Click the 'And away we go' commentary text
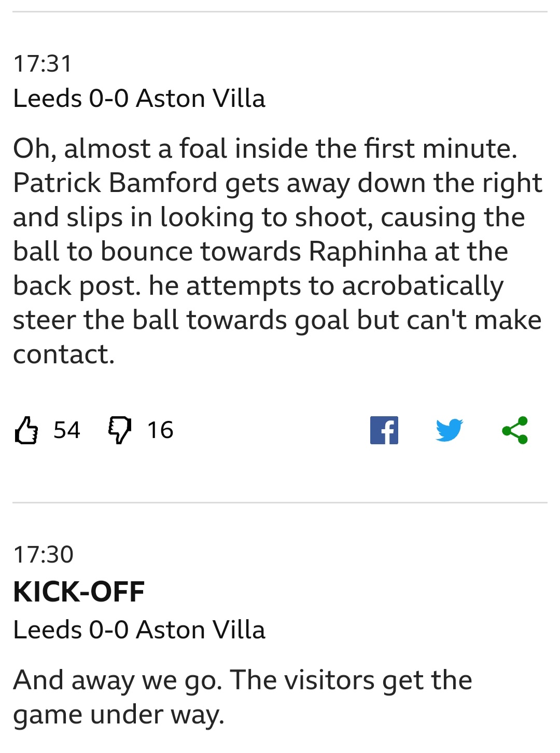The image size is (560, 753). coord(243,697)
